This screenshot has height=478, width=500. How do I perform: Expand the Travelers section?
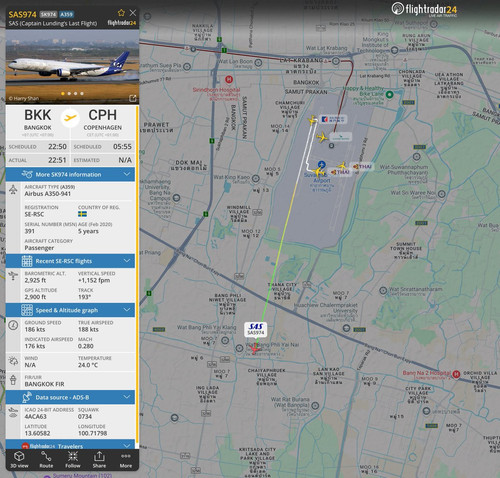[x=70, y=445]
